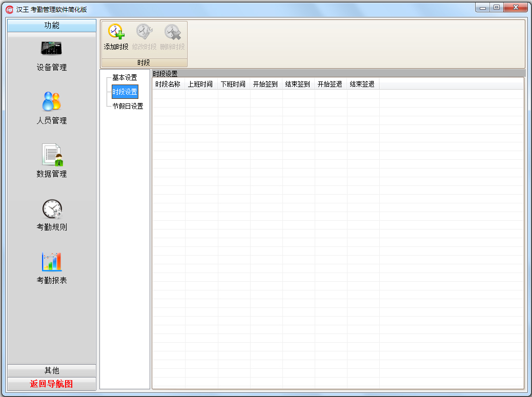Click the 下班时间 column header

[x=233, y=85]
